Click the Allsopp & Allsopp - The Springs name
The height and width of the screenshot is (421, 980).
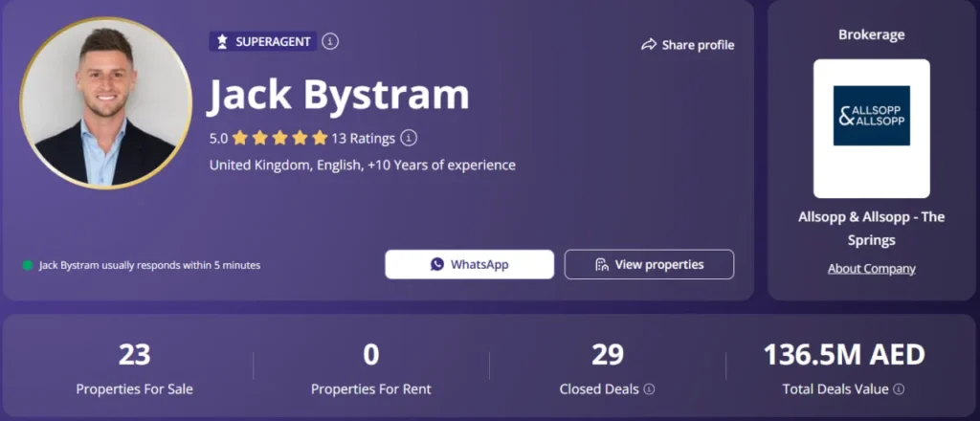(871, 228)
